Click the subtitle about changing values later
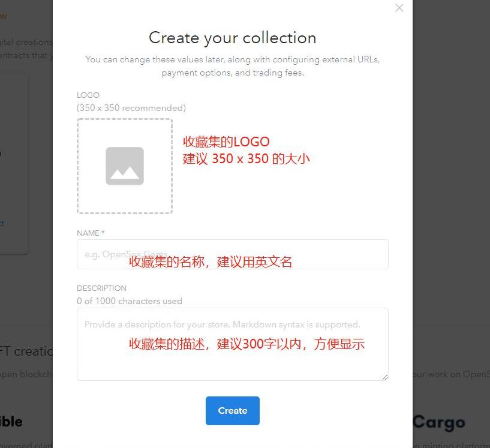The width and height of the screenshot is (490, 448). [x=232, y=66]
